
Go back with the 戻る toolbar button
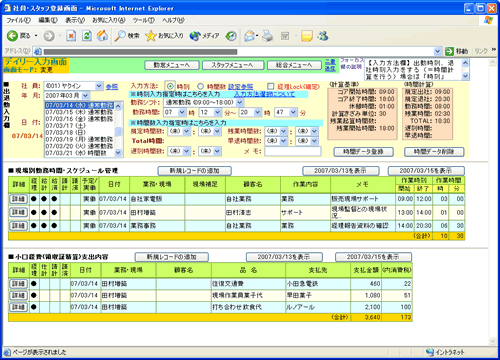click(x=19, y=36)
